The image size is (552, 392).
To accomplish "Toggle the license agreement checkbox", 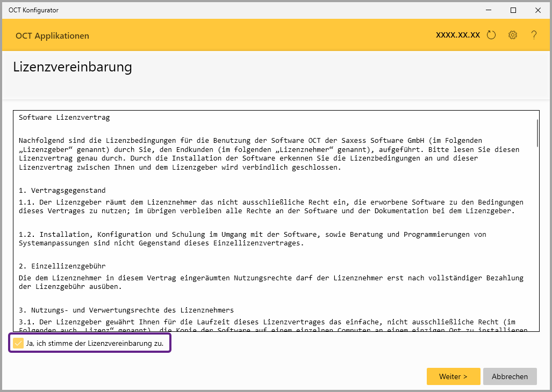I will (x=18, y=343).
